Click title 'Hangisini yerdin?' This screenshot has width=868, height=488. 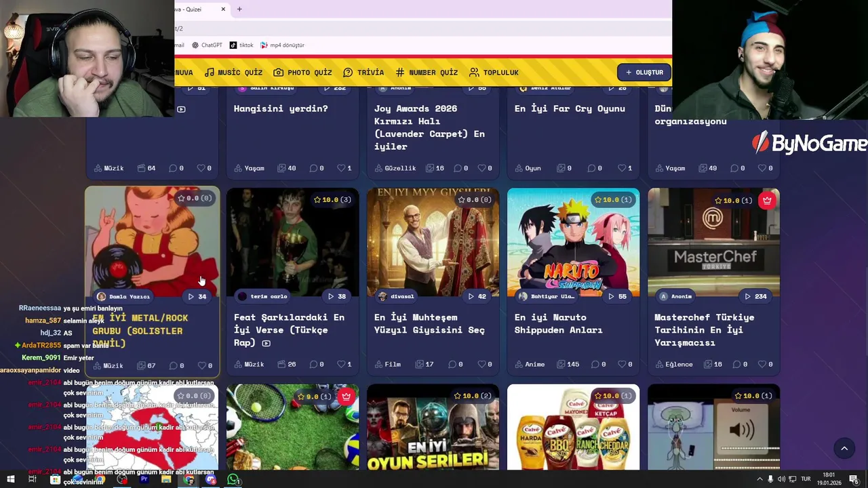281,108
